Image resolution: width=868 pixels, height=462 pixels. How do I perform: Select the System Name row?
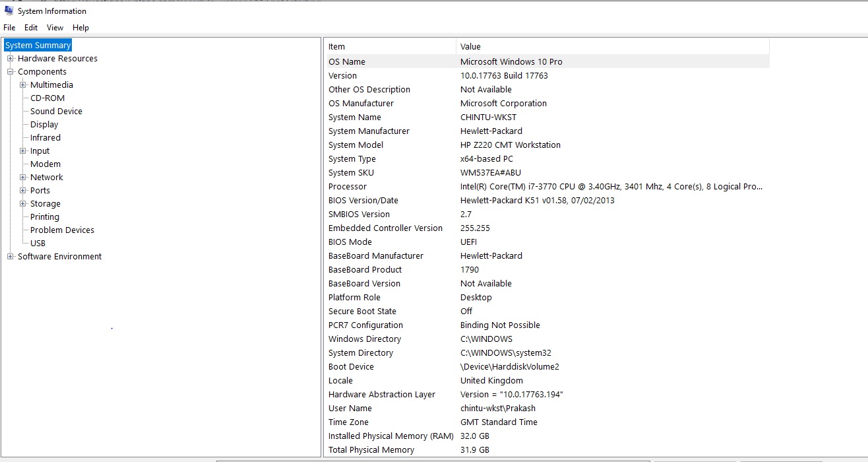(547, 117)
